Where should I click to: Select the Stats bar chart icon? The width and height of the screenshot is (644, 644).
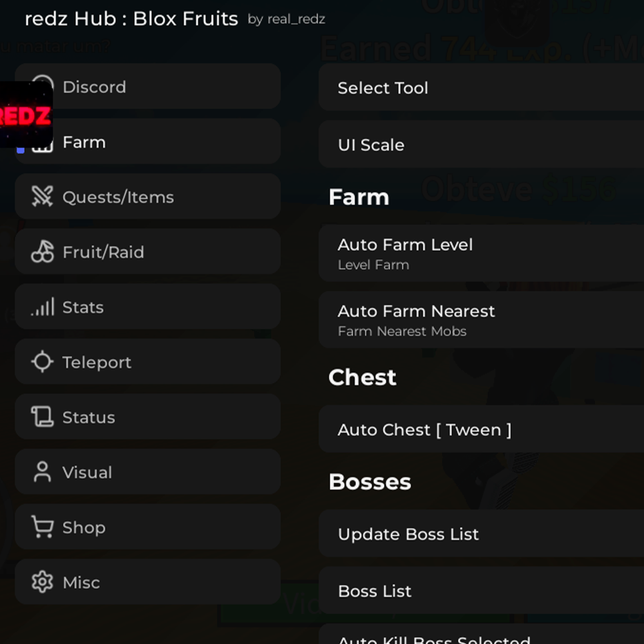click(x=42, y=307)
